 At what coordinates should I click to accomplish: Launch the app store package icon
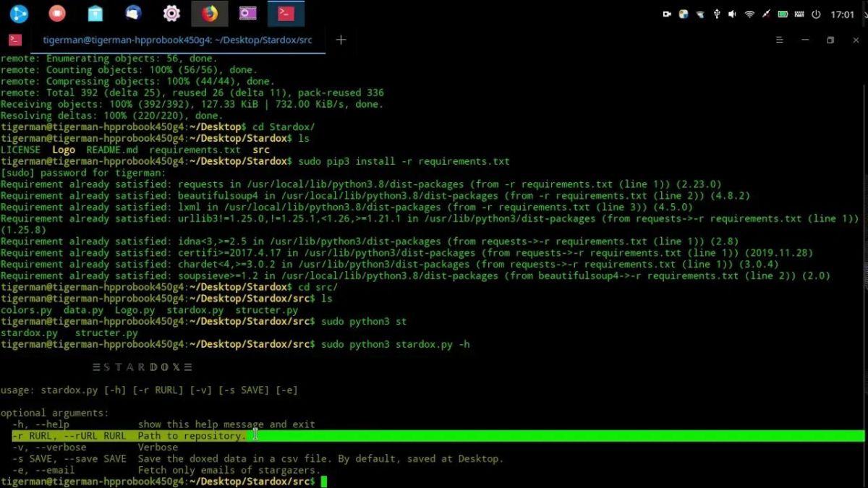pos(95,13)
